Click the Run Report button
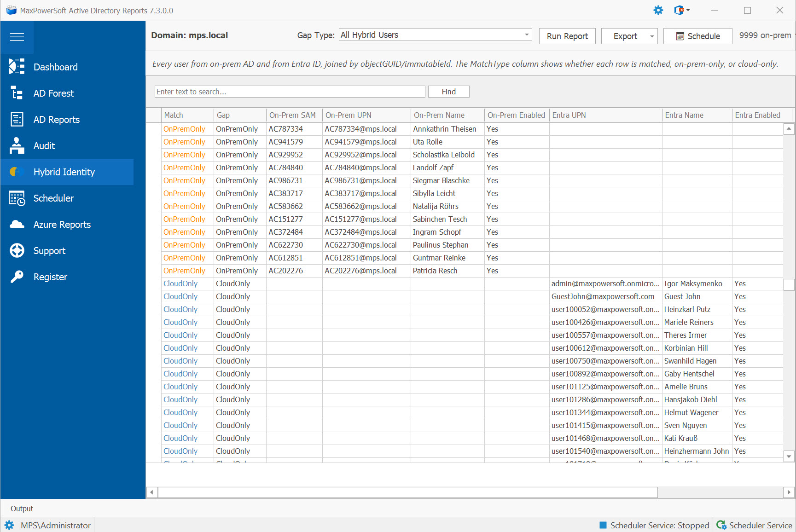The width and height of the screenshot is (796, 532). tap(567, 36)
